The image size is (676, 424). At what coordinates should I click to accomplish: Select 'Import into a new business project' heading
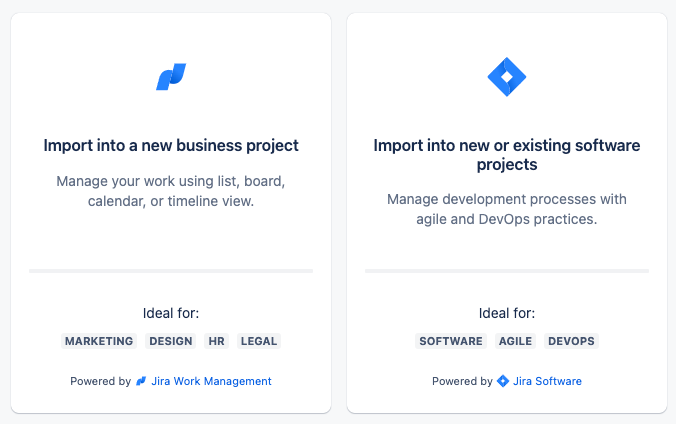coord(171,146)
